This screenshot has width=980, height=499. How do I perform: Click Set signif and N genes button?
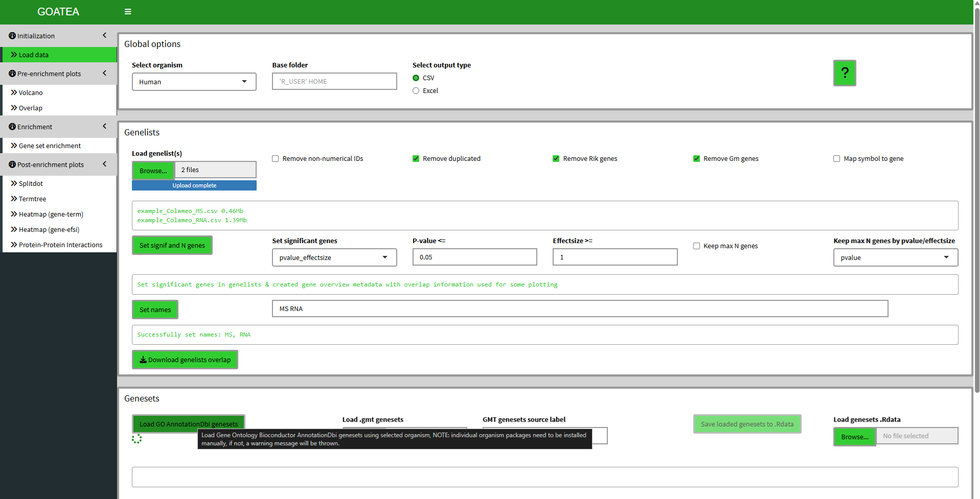tap(172, 245)
